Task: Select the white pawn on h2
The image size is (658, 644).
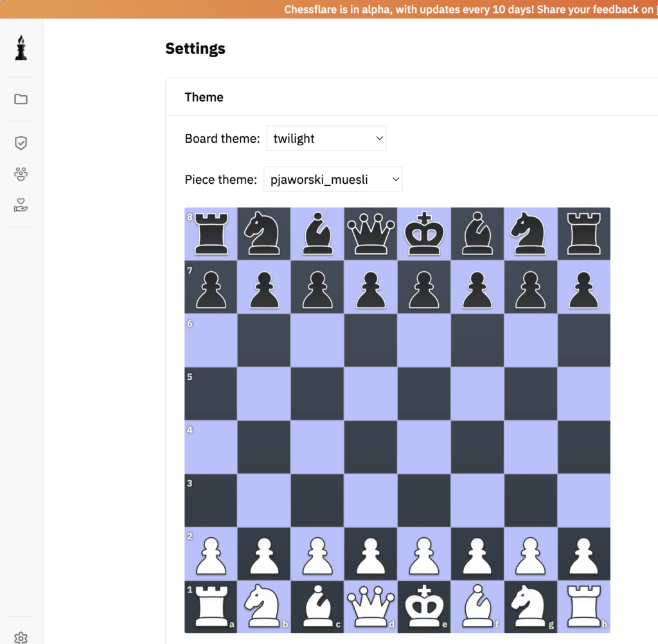Action: coord(583,556)
